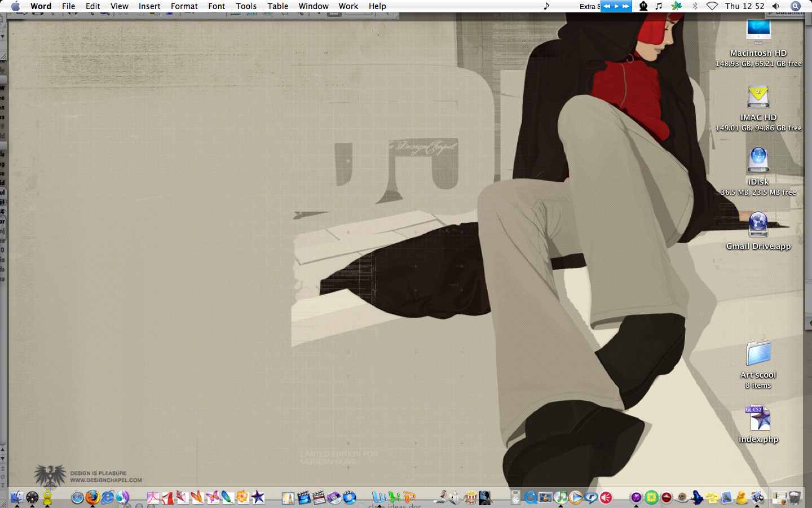Select the index.php file on desktop
The width and height of the screenshot is (812, 508).
click(758, 425)
